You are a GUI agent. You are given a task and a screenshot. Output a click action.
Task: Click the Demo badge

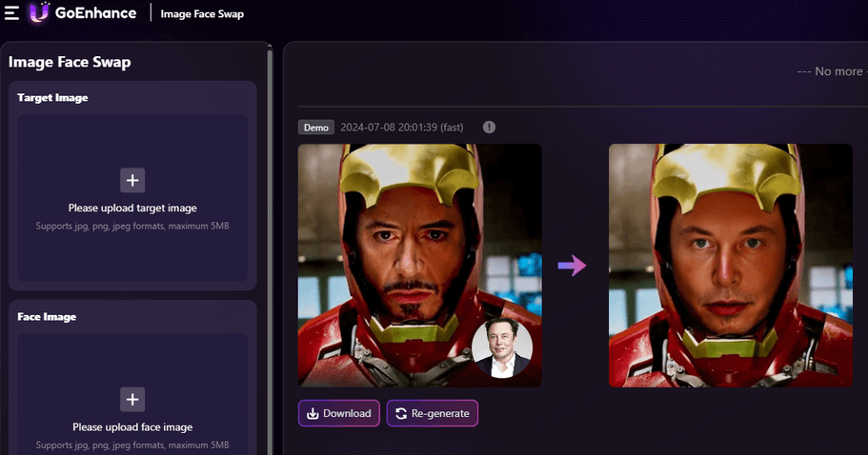(316, 128)
